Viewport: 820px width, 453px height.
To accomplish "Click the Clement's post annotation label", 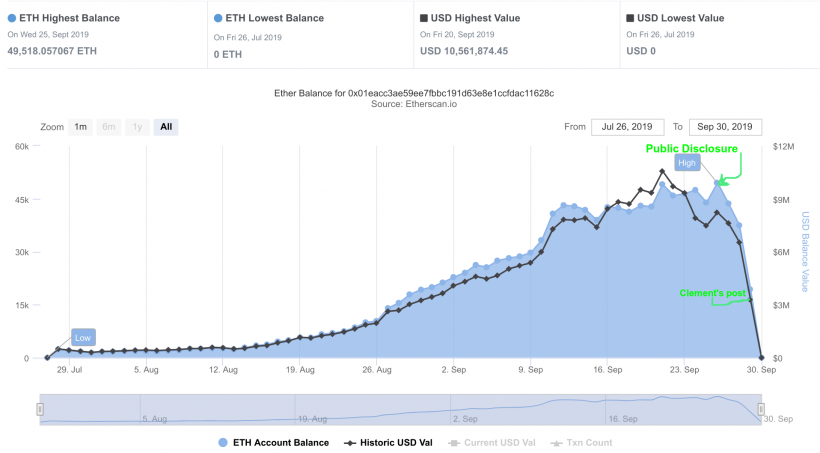I will click(712, 293).
